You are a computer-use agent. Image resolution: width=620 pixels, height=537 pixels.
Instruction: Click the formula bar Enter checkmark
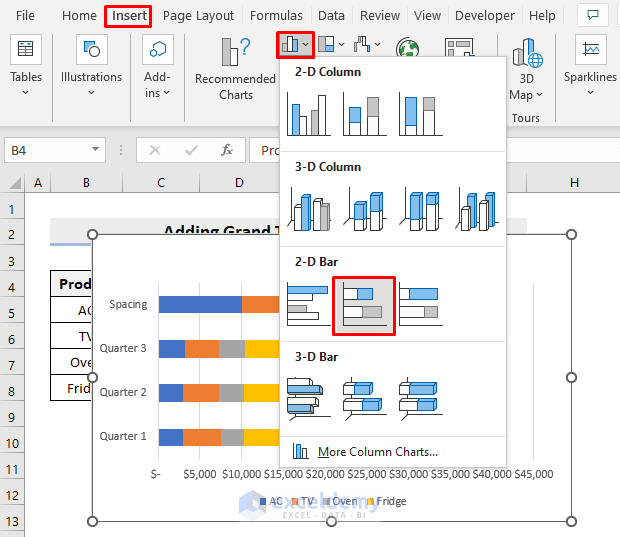click(x=191, y=150)
